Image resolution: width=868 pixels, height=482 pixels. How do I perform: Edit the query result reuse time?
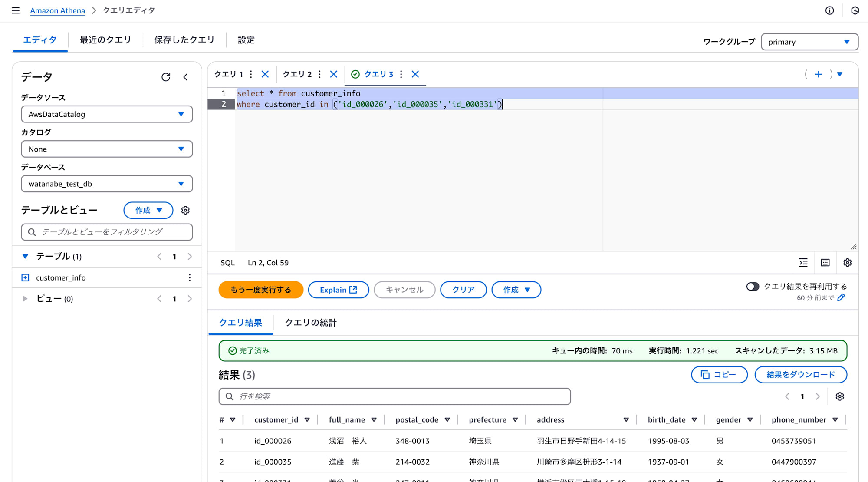[x=841, y=297]
